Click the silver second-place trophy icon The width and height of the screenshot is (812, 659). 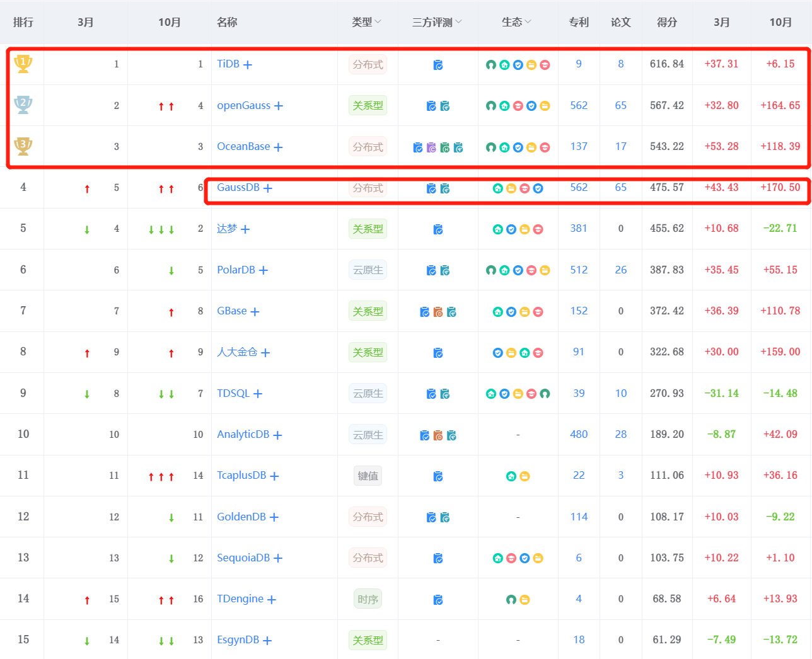pos(23,105)
